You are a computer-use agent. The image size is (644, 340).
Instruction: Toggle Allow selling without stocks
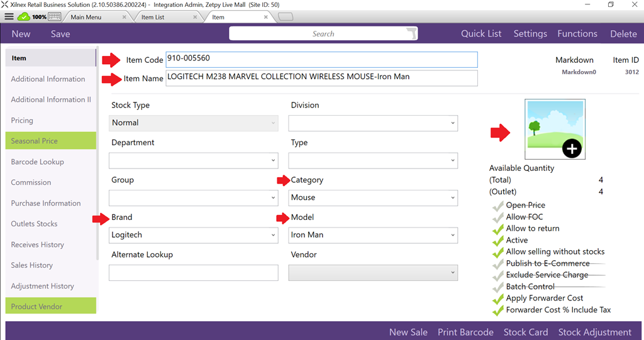point(498,252)
